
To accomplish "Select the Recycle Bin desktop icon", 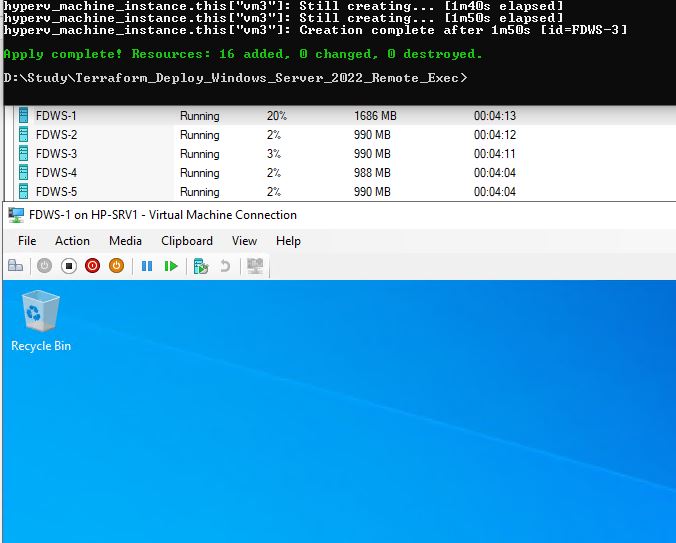I will click(41, 311).
